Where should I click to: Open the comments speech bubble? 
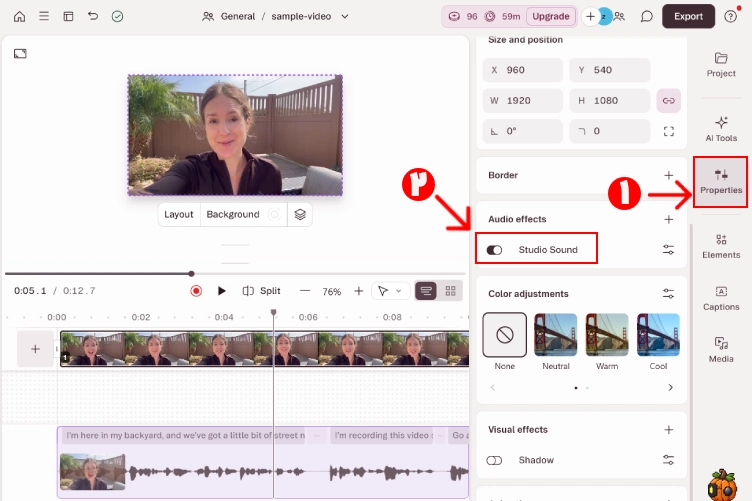click(646, 16)
